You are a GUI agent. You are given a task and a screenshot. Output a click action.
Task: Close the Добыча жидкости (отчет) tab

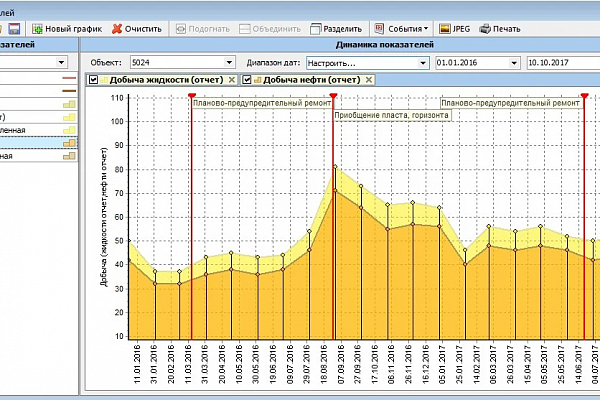point(232,80)
